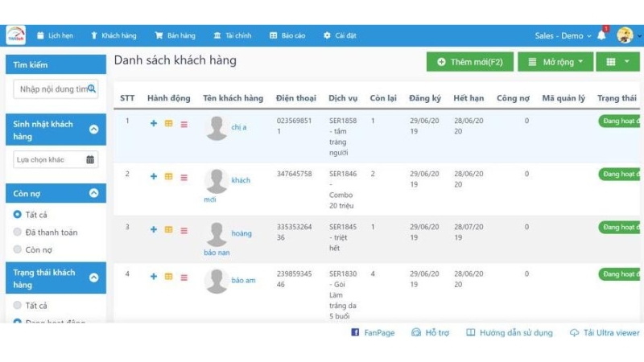Click the blue plus icon for bảo am

(154, 277)
